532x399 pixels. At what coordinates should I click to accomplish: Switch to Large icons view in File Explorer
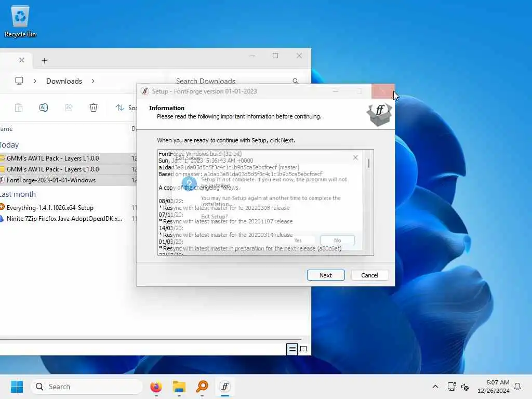[303, 349]
